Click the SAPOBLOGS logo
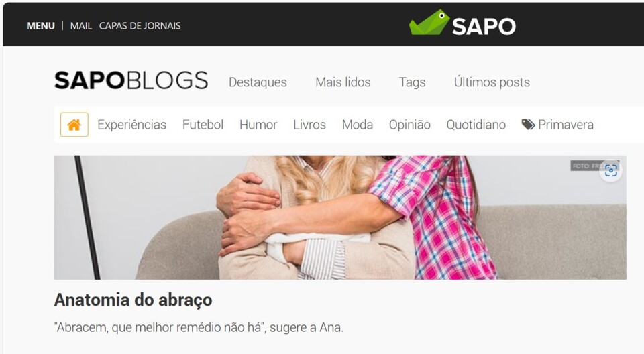The image size is (644, 354). tap(131, 80)
